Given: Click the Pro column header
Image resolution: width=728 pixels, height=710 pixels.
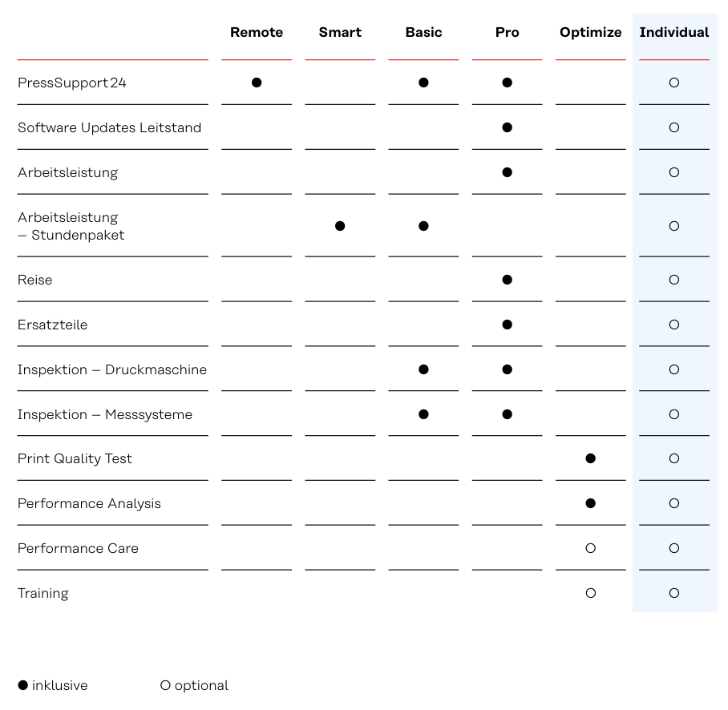Looking at the screenshot, I should [507, 32].
